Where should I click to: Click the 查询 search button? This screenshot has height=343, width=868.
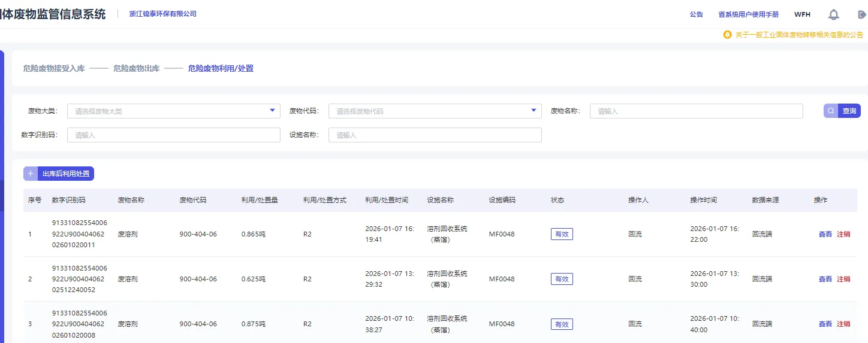pos(842,111)
